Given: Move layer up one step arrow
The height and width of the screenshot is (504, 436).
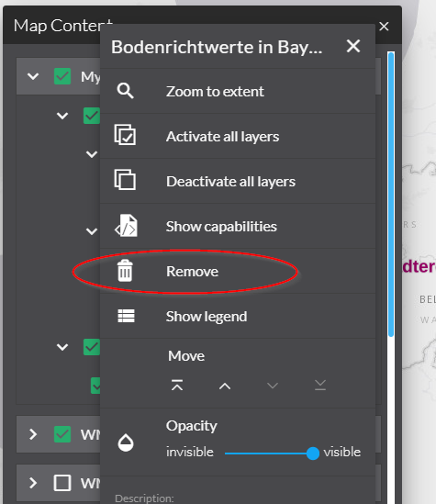Looking at the screenshot, I should coord(225,386).
